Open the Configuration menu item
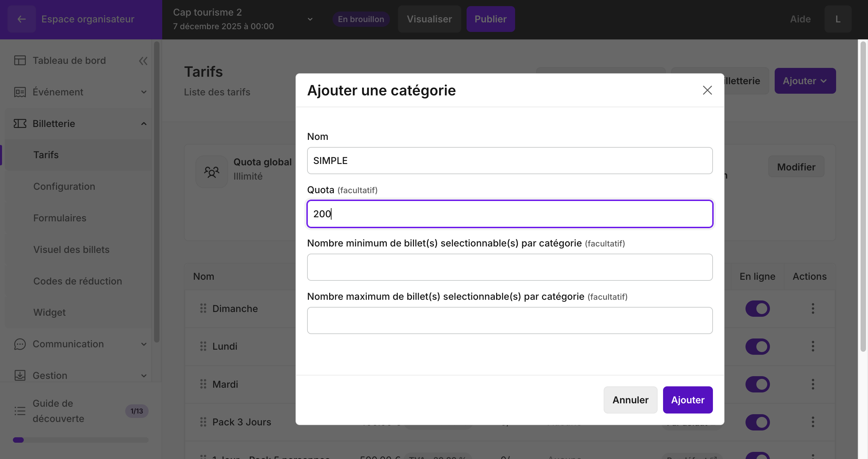This screenshot has height=459, width=868. click(64, 186)
